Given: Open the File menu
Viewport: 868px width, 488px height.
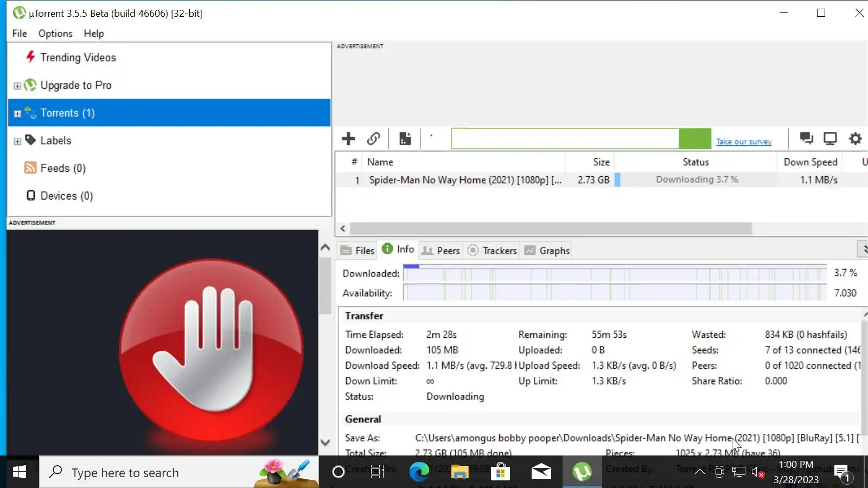Looking at the screenshot, I should tap(20, 34).
